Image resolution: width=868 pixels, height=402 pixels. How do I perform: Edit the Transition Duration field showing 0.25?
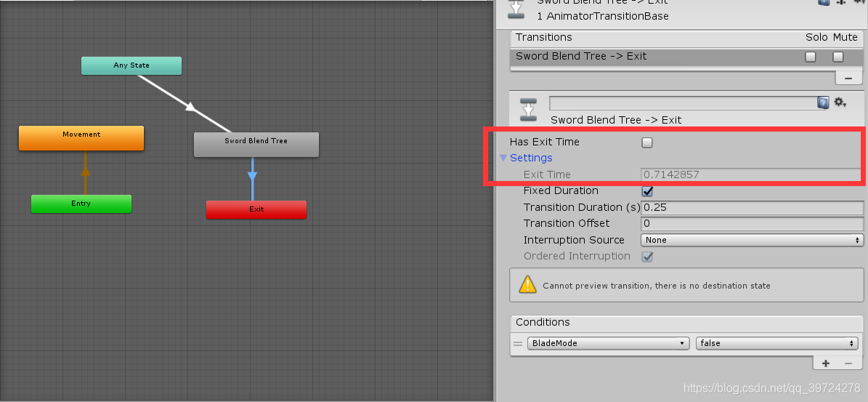point(753,208)
